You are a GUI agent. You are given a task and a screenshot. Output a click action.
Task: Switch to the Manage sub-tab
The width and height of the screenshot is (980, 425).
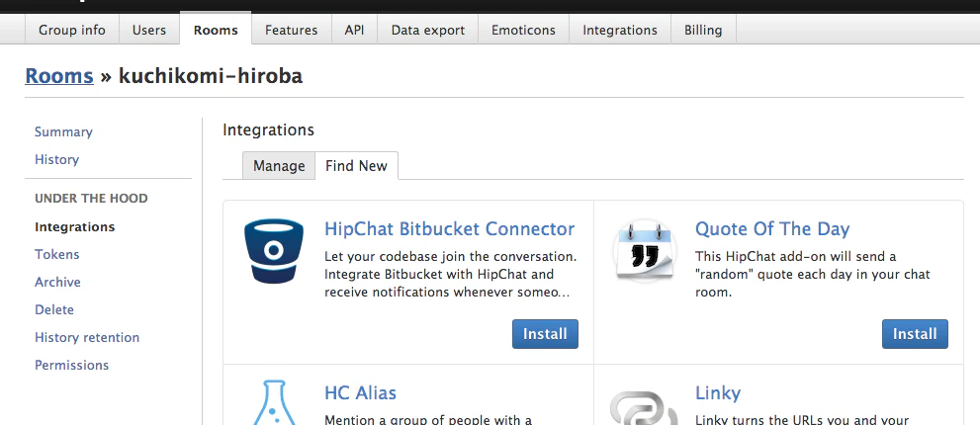pos(279,166)
